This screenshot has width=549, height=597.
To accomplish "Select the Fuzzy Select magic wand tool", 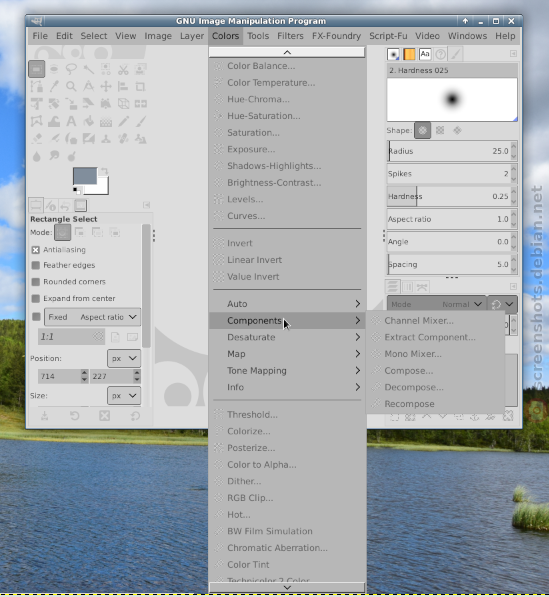I will pos(88,69).
